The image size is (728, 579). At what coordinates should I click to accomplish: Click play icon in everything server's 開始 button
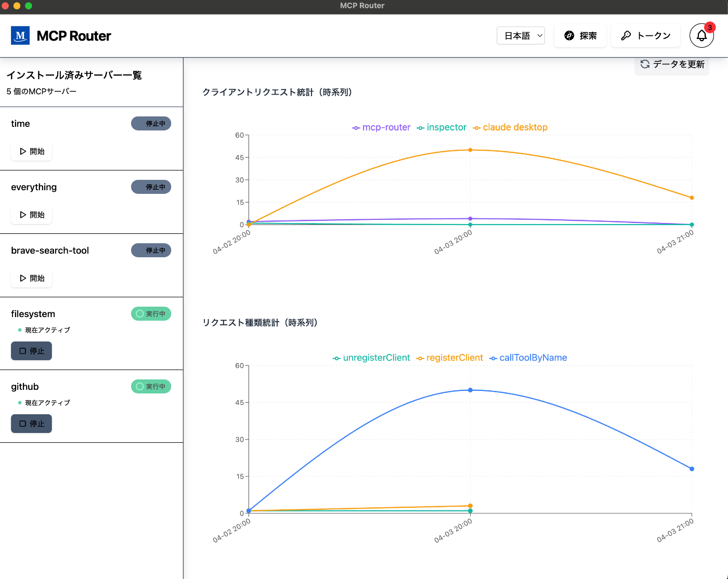tap(23, 215)
